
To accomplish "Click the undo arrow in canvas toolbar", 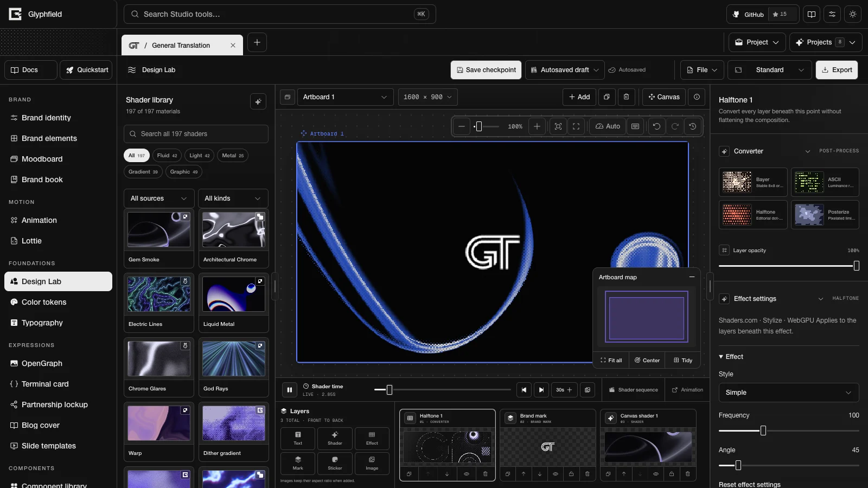I will tap(656, 126).
